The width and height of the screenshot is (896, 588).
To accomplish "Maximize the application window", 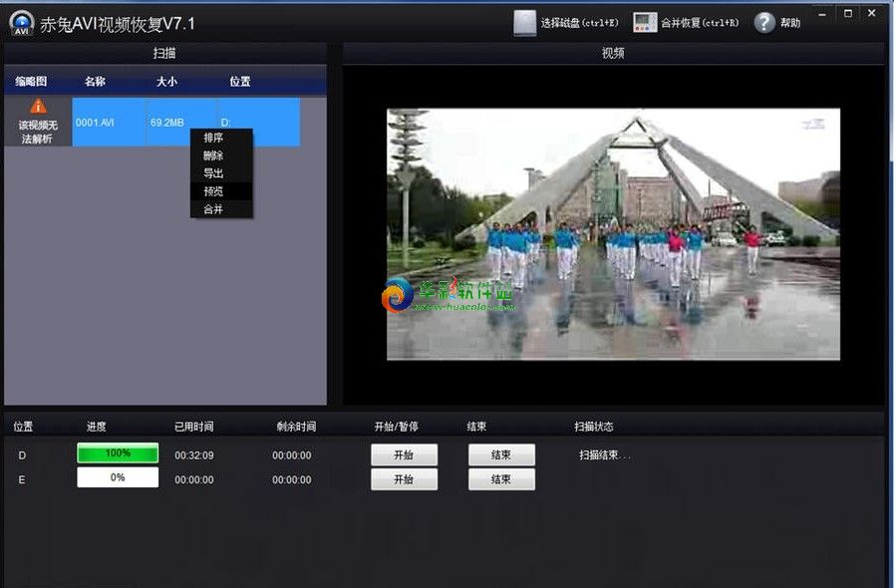I will click(848, 13).
